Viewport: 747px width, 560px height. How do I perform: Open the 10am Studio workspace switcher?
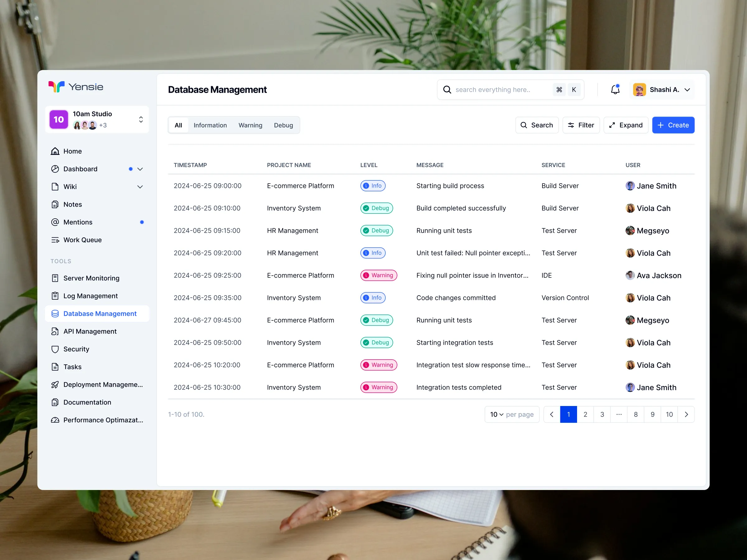point(141,119)
